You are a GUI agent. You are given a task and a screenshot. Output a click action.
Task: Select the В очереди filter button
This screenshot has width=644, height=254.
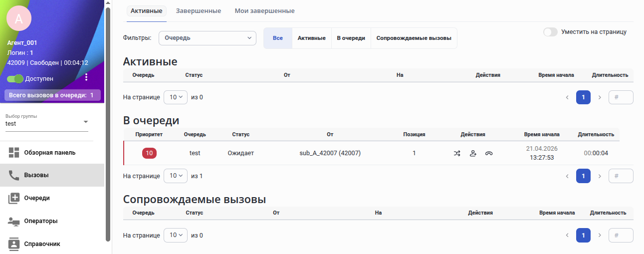tap(351, 38)
